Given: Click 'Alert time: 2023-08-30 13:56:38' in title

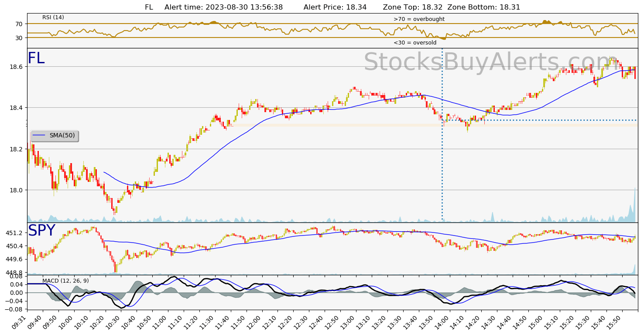Looking at the screenshot, I should (x=223, y=7).
